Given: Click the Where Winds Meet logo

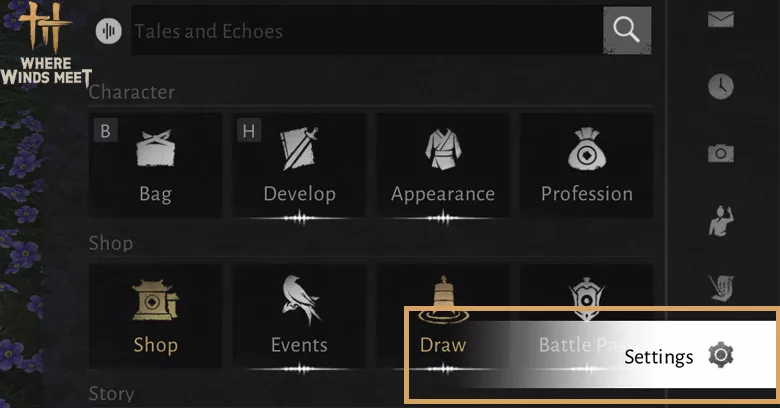Looking at the screenshot, I should click(45, 45).
